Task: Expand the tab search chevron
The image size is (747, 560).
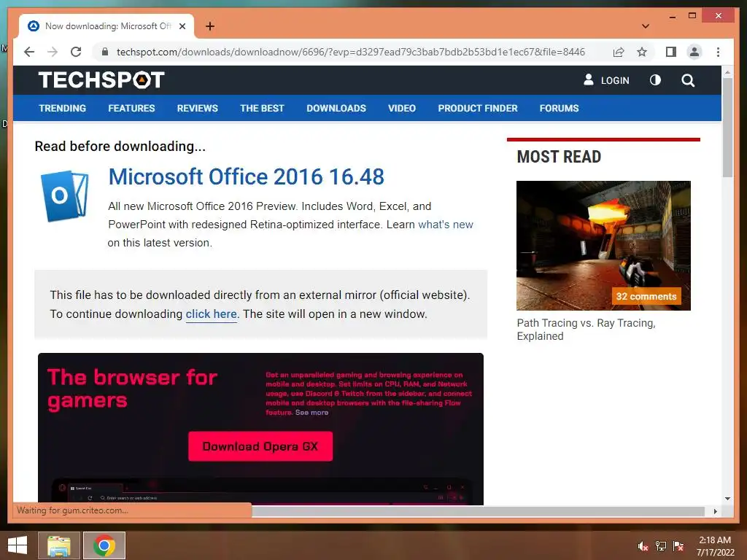Action: [646, 26]
